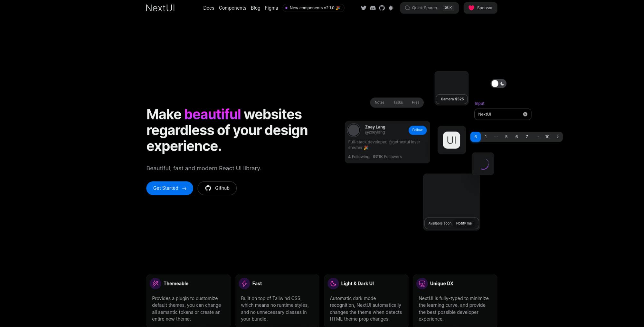Select the Files tab
Image resolution: width=644 pixels, height=327 pixels.
[x=415, y=102]
